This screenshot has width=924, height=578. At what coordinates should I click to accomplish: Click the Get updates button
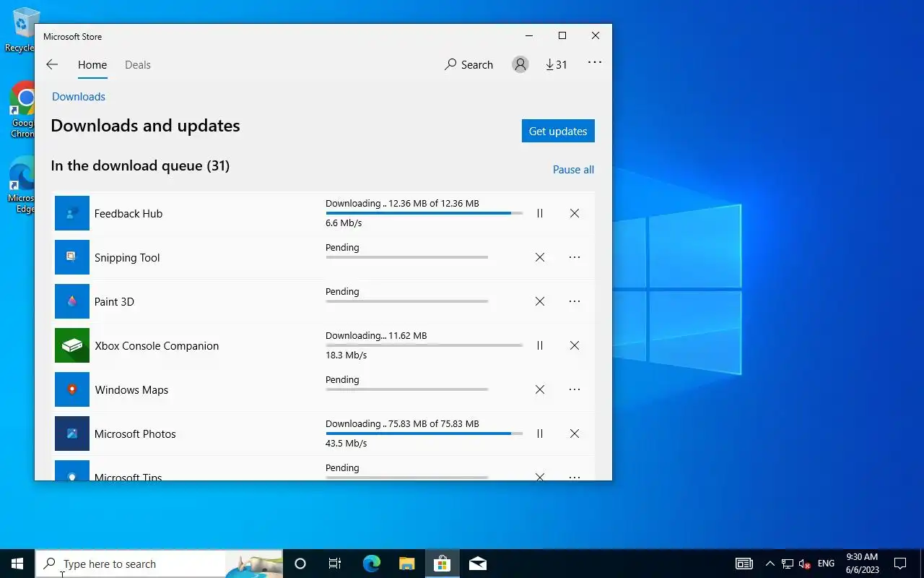(558, 131)
